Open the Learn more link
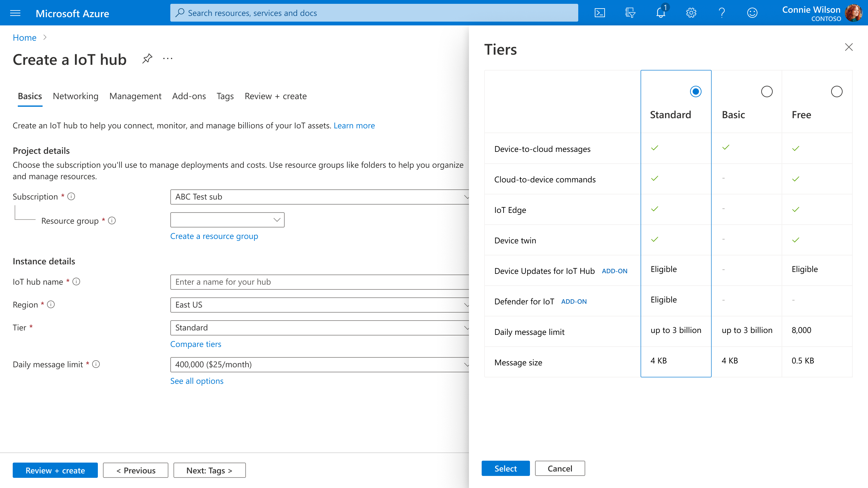868x488 pixels. click(354, 126)
